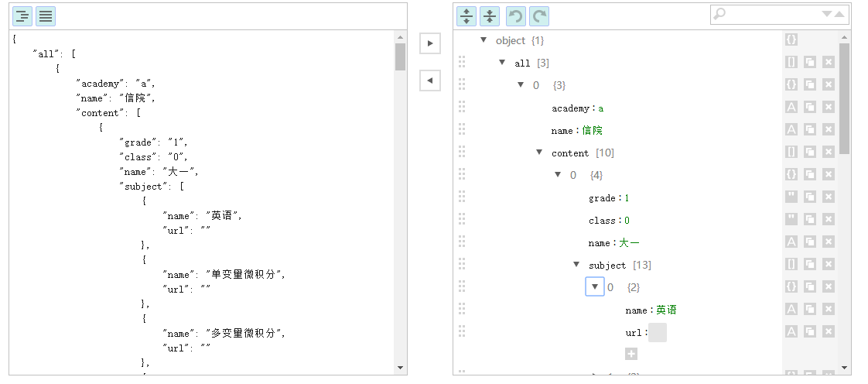The image size is (868, 384).
Task: Grab the drag handle of academy row
Action: point(462,108)
